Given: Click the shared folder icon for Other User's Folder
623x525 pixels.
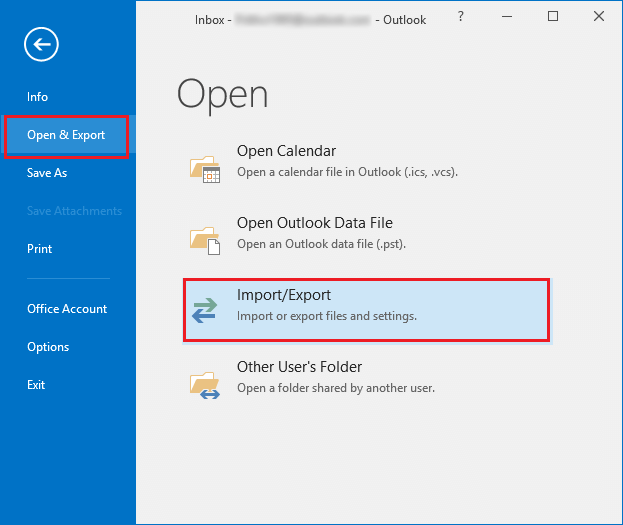Looking at the screenshot, I should pos(205,383).
